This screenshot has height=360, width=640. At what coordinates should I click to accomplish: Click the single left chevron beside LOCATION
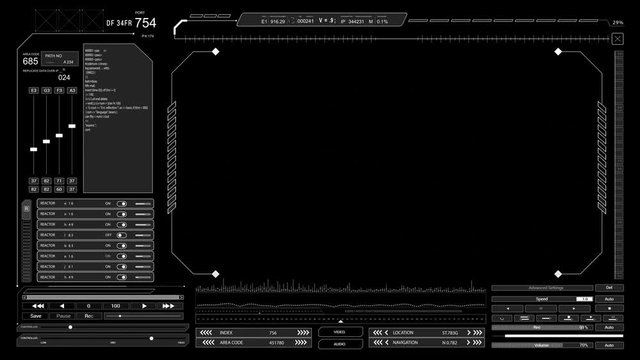[387, 333]
